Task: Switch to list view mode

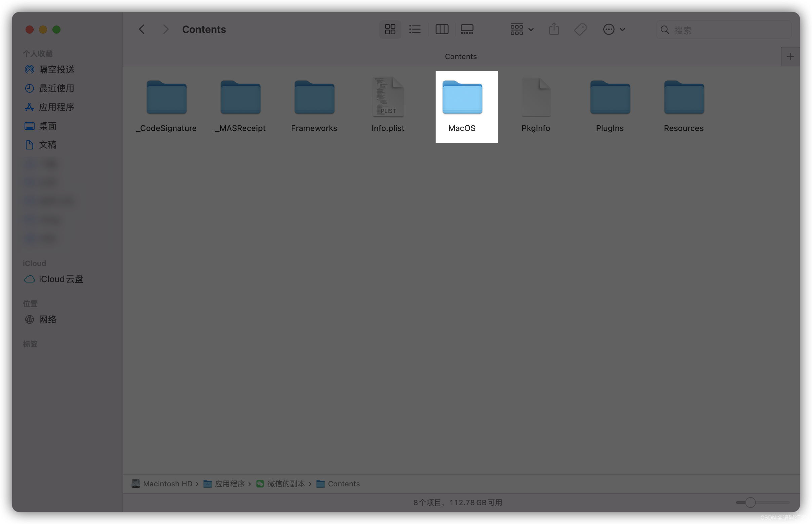Action: (415, 29)
